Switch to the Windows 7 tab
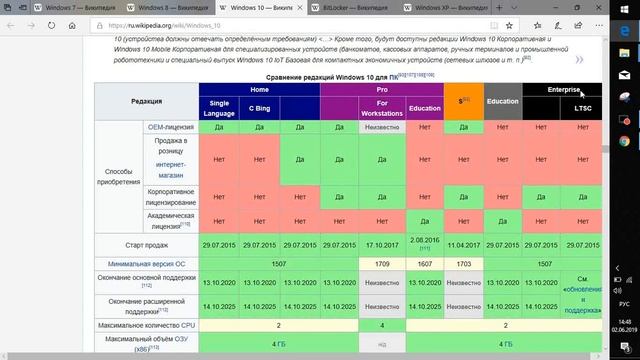Image resolution: width=640 pixels, height=360 pixels. pyautogui.click(x=77, y=8)
